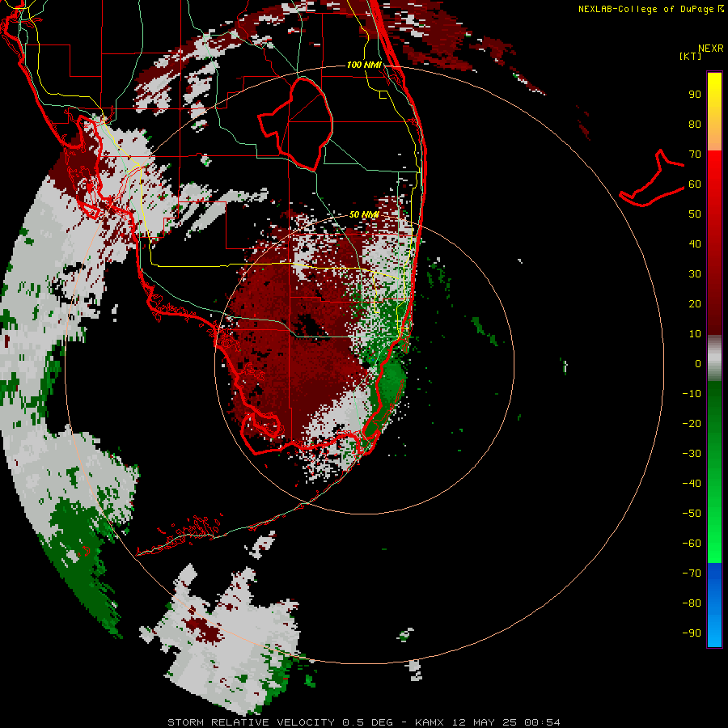The image size is (728, 728).
Task: Click the -60 value on velocity scale
Action: [692, 544]
